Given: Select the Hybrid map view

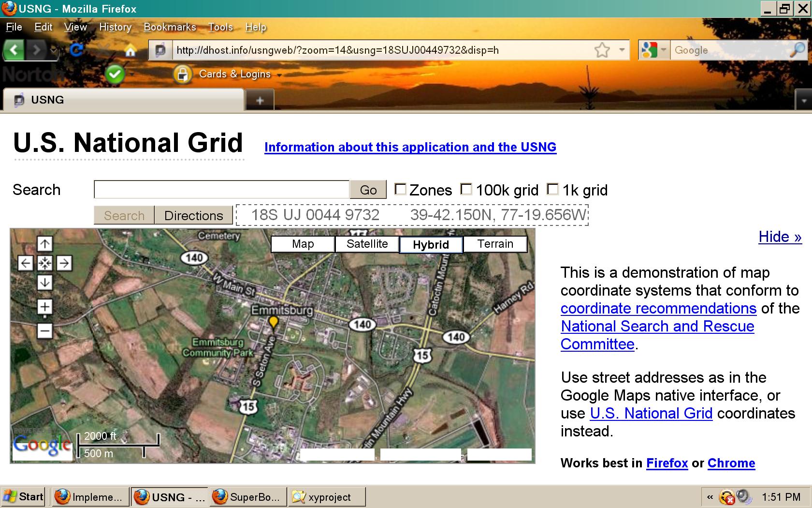Looking at the screenshot, I should click(x=431, y=245).
